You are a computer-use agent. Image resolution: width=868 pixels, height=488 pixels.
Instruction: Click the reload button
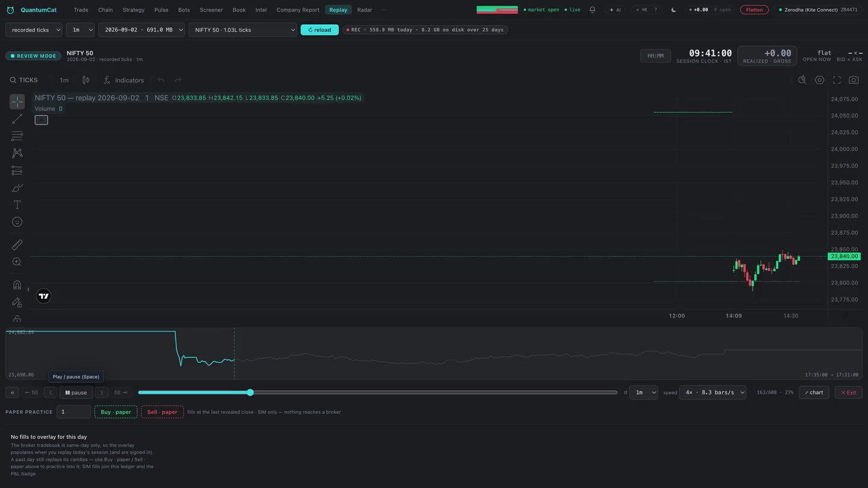[319, 30]
